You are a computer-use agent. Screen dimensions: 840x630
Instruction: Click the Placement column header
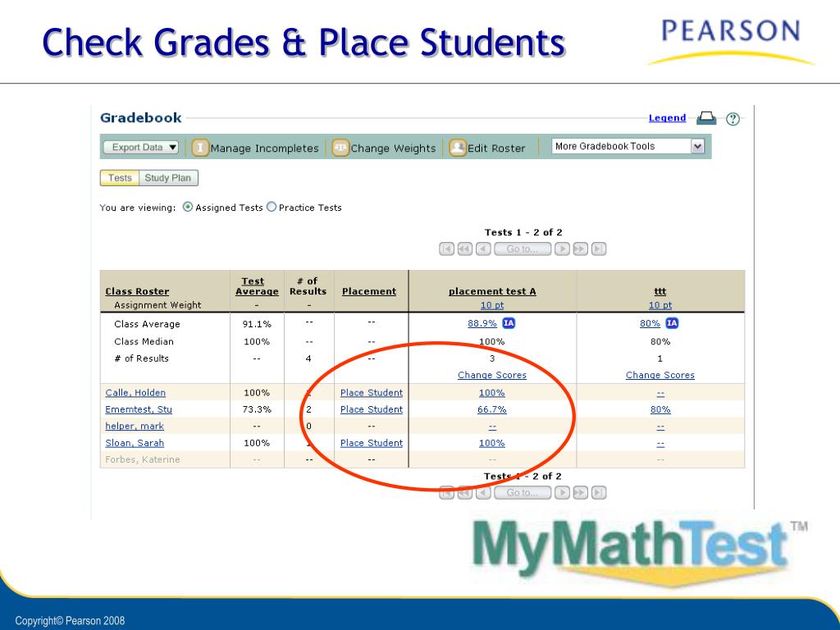coord(369,291)
